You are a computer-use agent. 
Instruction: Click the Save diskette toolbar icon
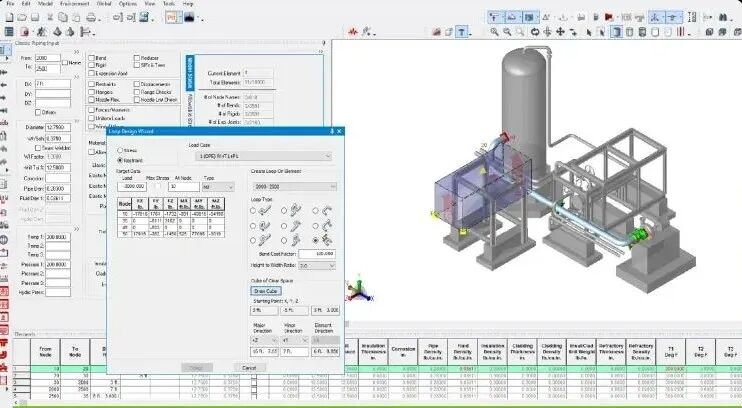pyautogui.click(x=35, y=18)
